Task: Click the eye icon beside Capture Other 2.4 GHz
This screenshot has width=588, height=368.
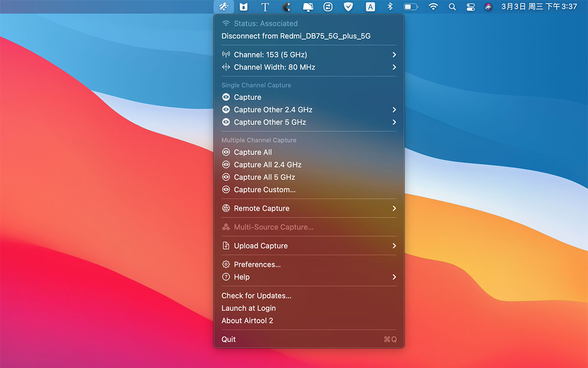Action: (x=226, y=109)
